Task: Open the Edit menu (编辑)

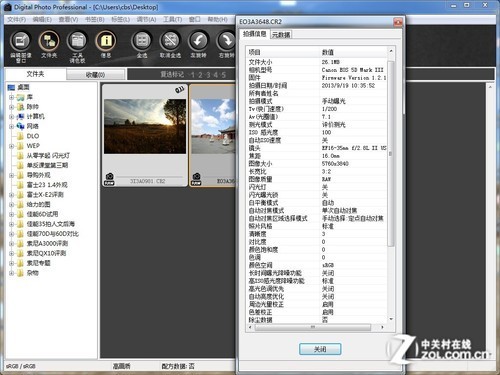Action: (42, 20)
